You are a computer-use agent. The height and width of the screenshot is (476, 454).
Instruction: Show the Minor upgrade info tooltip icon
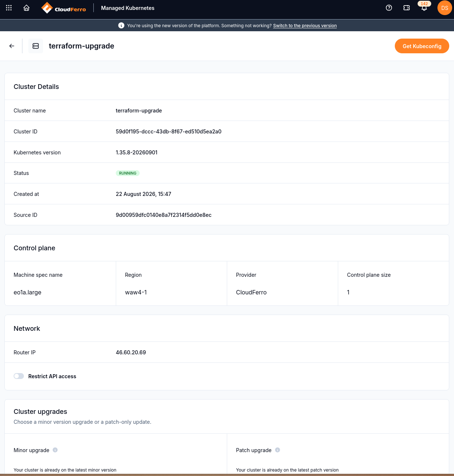(x=55, y=450)
